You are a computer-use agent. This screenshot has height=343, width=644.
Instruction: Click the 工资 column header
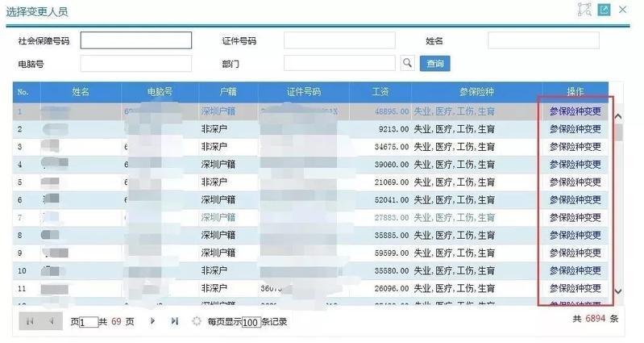[x=380, y=92]
